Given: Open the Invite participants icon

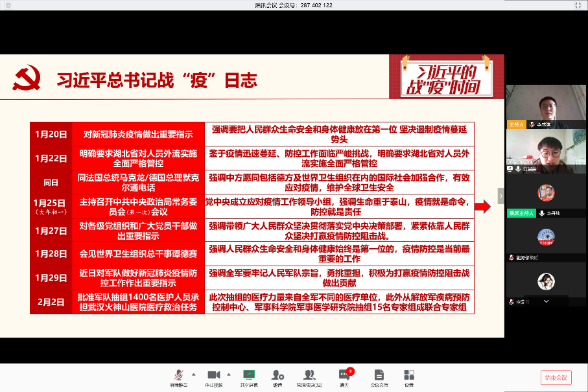Looking at the screenshot, I should [277, 375].
